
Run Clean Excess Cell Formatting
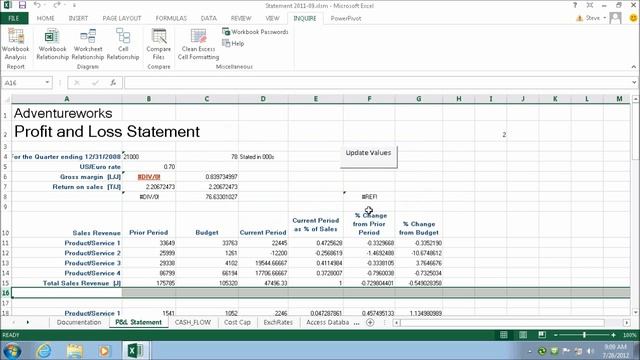[198, 44]
